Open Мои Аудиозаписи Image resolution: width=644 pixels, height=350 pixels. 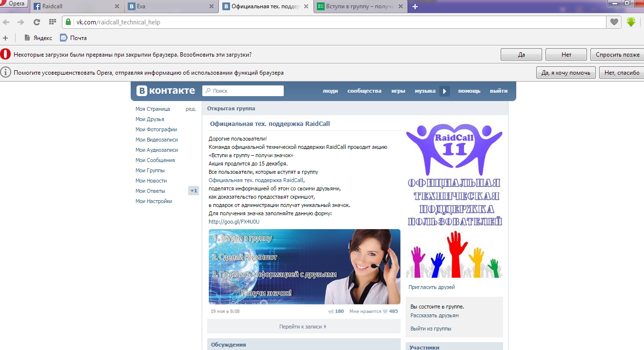pyautogui.click(x=156, y=150)
